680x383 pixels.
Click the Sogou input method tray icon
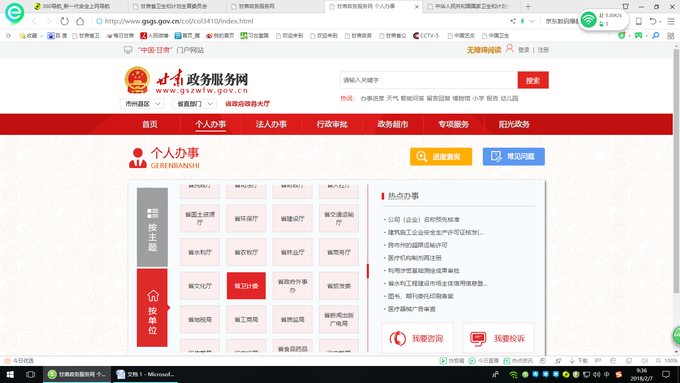(619, 374)
